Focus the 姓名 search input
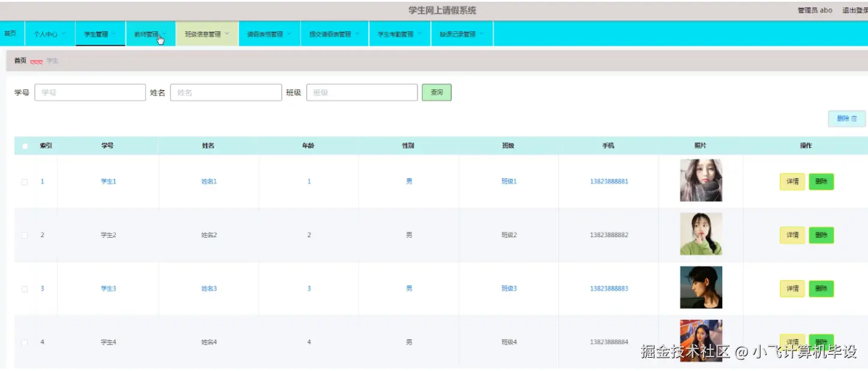Image resolution: width=868 pixels, height=371 pixels. (226, 92)
